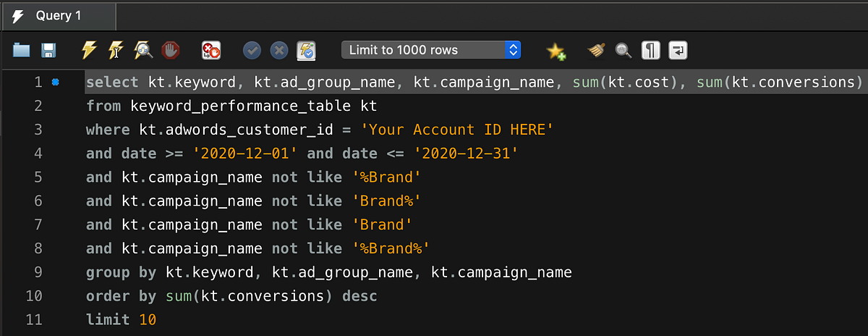Screen dimensions: 868x336
Task: Save the script with the floppy icon
Action: click(x=48, y=50)
